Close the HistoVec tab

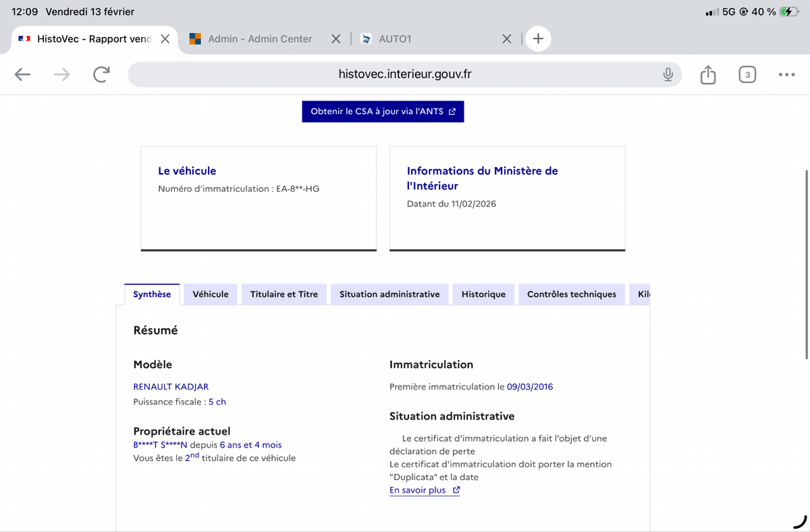(x=165, y=39)
